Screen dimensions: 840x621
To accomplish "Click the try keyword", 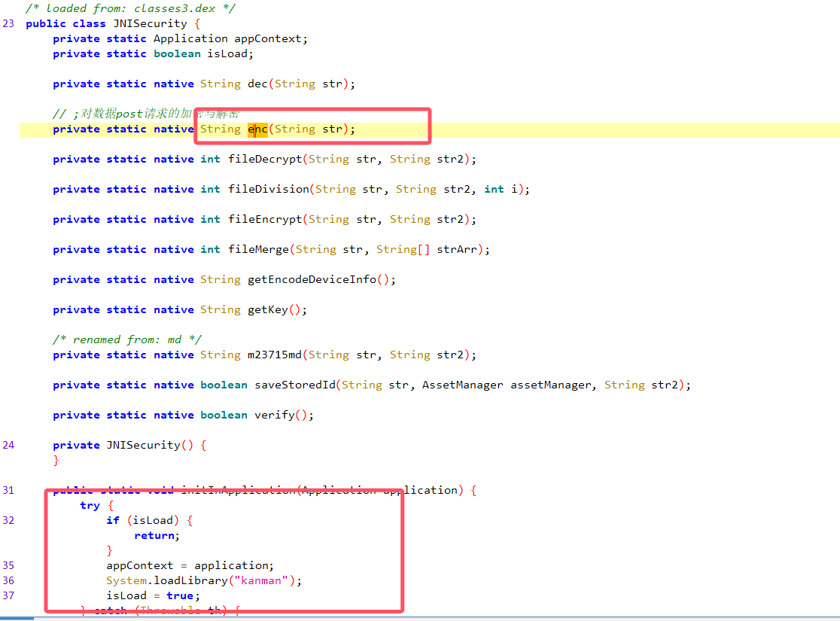I will coord(90,505).
